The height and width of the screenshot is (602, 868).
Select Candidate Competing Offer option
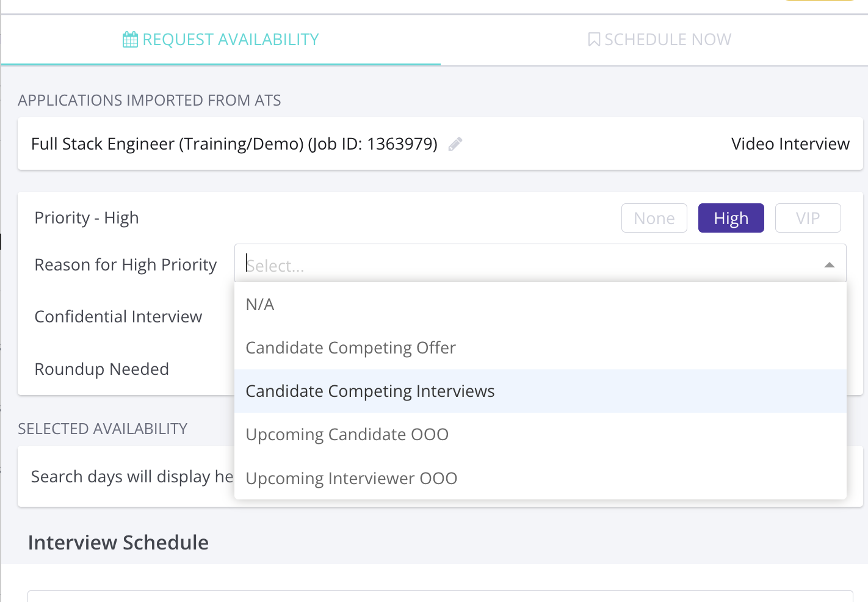(350, 347)
